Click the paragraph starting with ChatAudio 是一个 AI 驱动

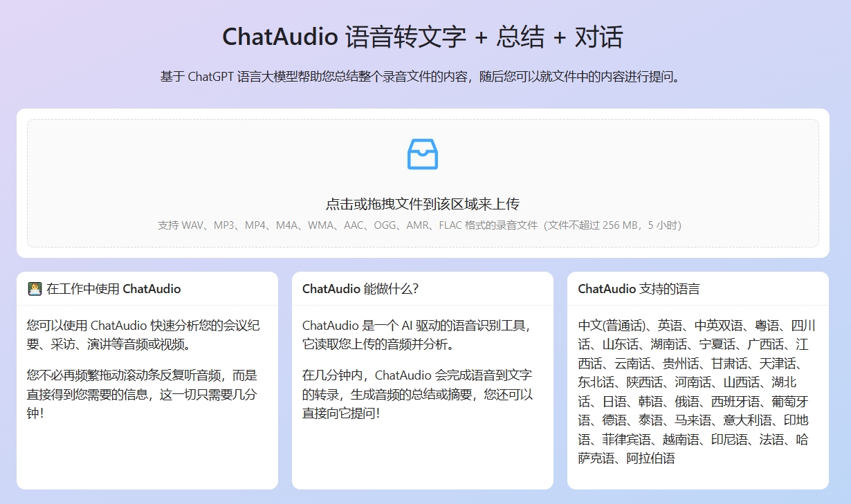coord(417,335)
